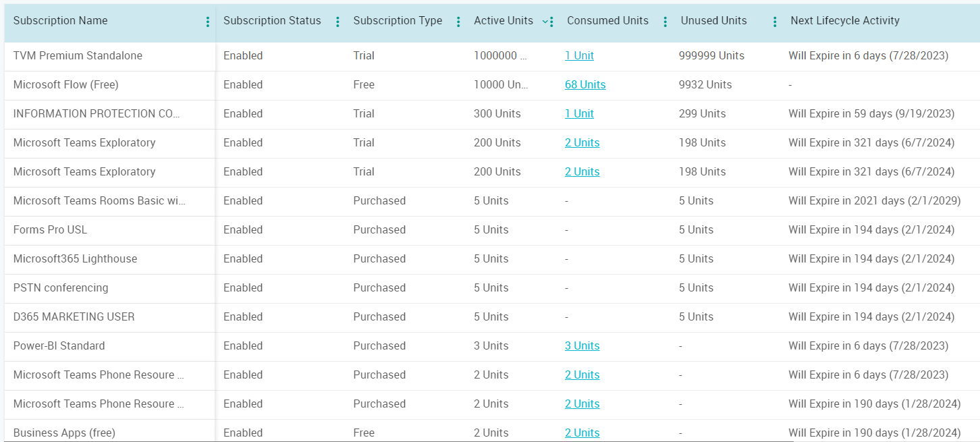Open column options for Subscription Status
Screen dimensions: 980x442
point(337,21)
